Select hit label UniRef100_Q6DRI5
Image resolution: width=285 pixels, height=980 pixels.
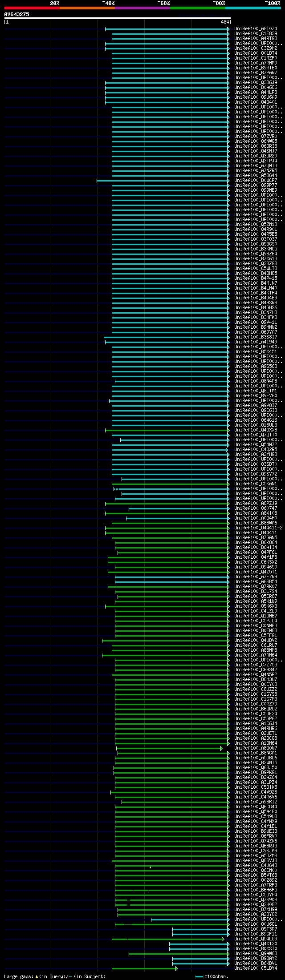click(256, 146)
